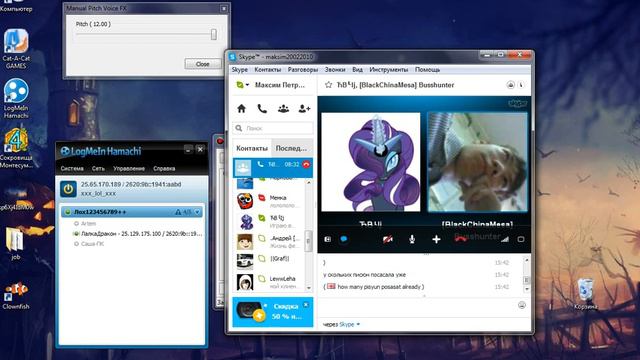Screen dimensions: 640x360
Task: Favorite the conversation with the star icon
Action: pyautogui.click(x=328, y=85)
